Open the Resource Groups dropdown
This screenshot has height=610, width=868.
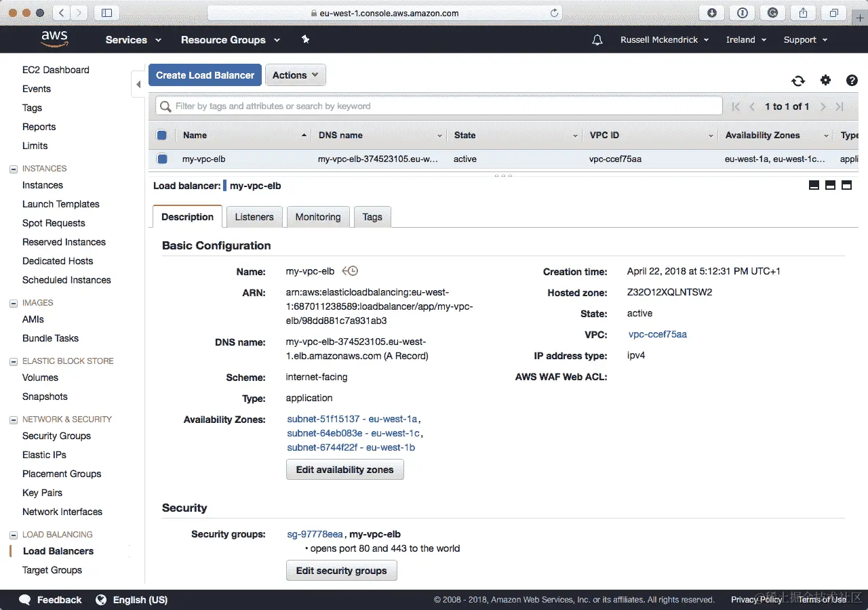(231, 40)
